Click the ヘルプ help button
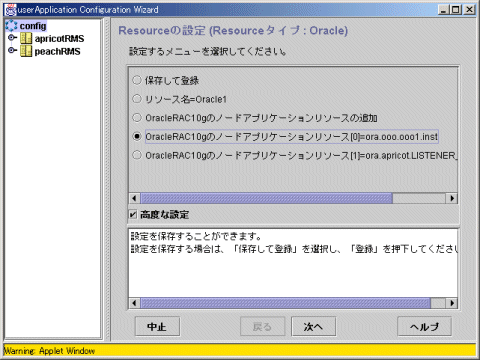480x360 pixels. (x=424, y=326)
